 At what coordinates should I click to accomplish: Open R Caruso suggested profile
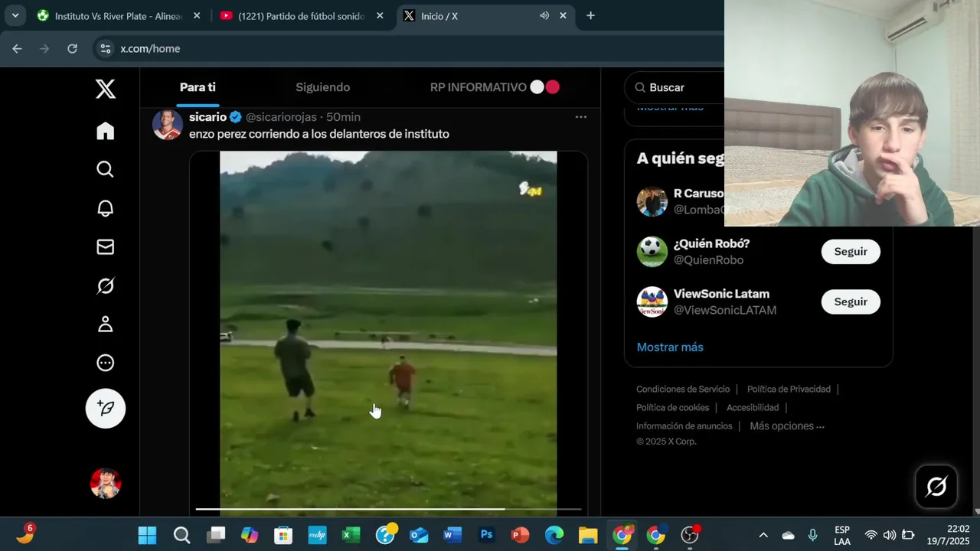698,194
